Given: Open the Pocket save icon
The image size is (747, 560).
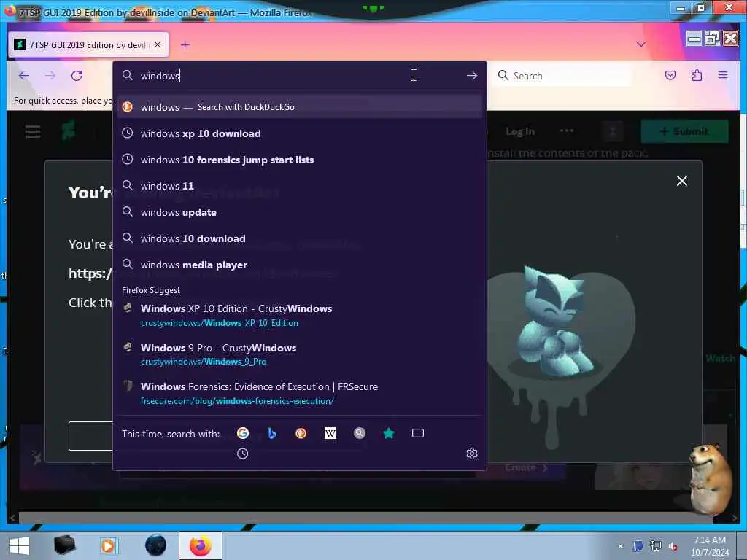Looking at the screenshot, I should [670, 75].
